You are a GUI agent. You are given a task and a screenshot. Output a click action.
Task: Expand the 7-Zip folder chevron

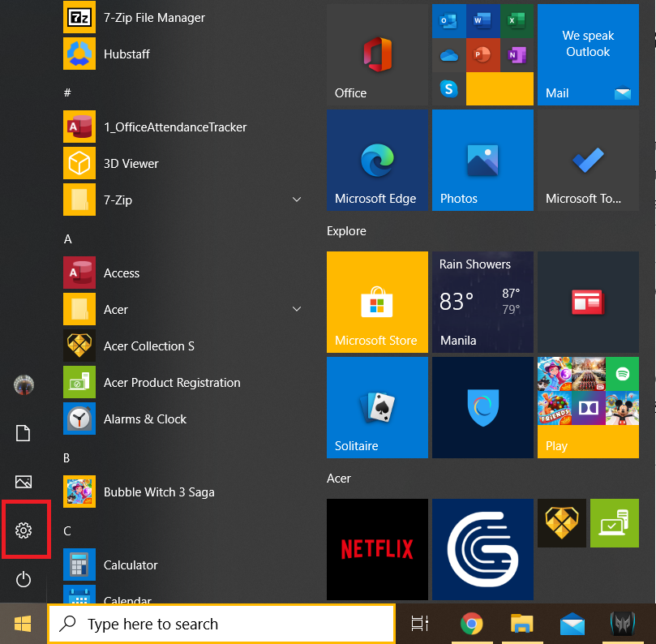coord(297,200)
